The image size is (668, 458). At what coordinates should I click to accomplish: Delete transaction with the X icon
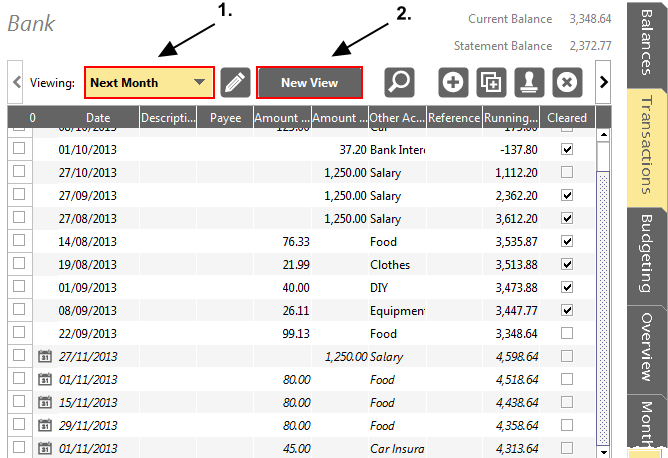pyautogui.click(x=567, y=82)
